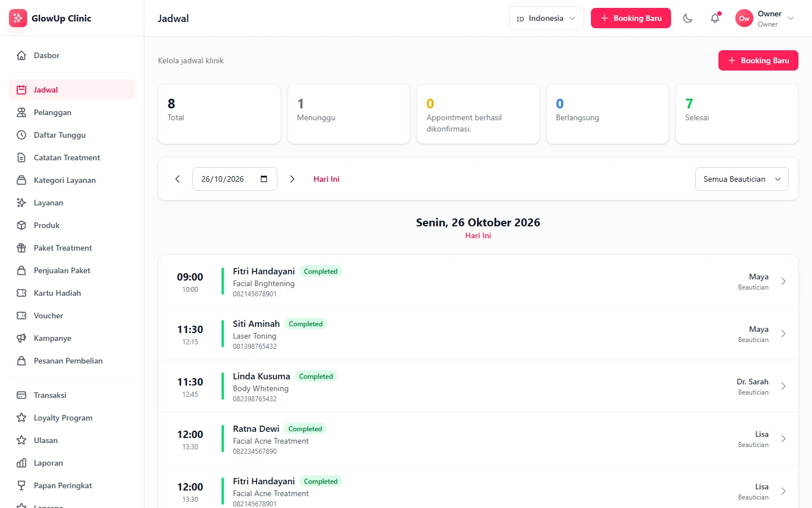Click the Produk box icon
812x508 pixels.
click(21, 225)
